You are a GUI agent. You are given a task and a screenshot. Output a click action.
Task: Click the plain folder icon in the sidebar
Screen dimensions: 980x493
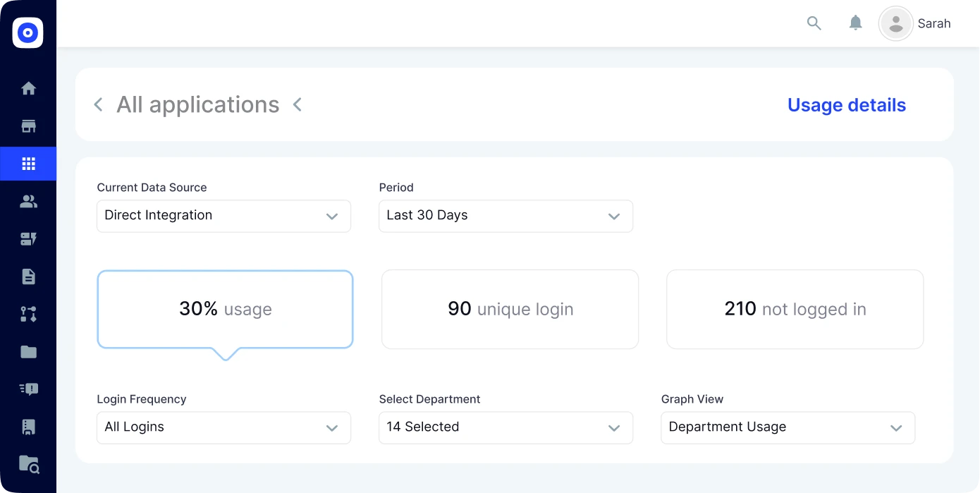pyautogui.click(x=28, y=351)
